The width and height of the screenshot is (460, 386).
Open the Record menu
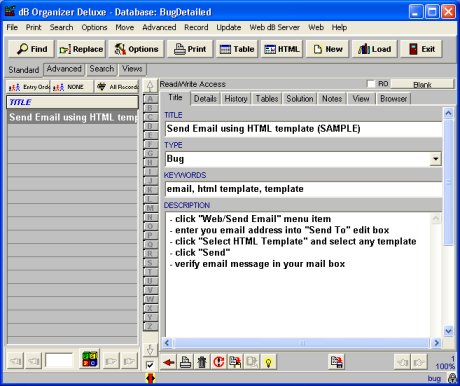pyautogui.click(x=196, y=27)
